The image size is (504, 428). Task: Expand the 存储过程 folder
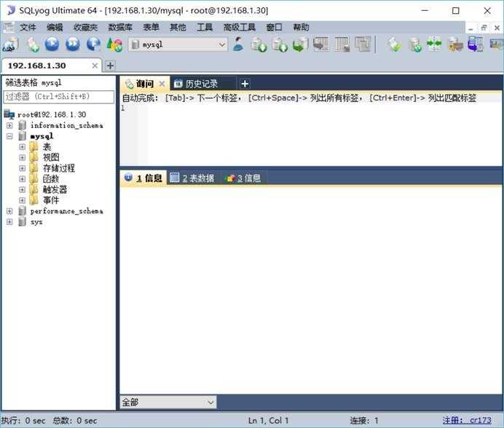22,168
